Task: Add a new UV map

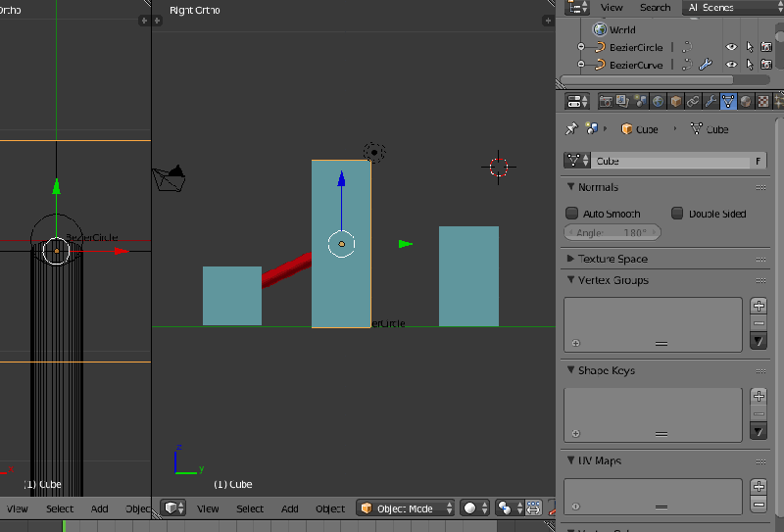Action: pyautogui.click(x=759, y=487)
